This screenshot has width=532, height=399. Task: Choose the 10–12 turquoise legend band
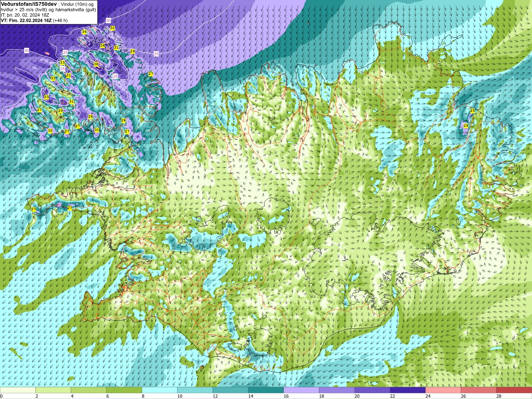(x=195, y=390)
